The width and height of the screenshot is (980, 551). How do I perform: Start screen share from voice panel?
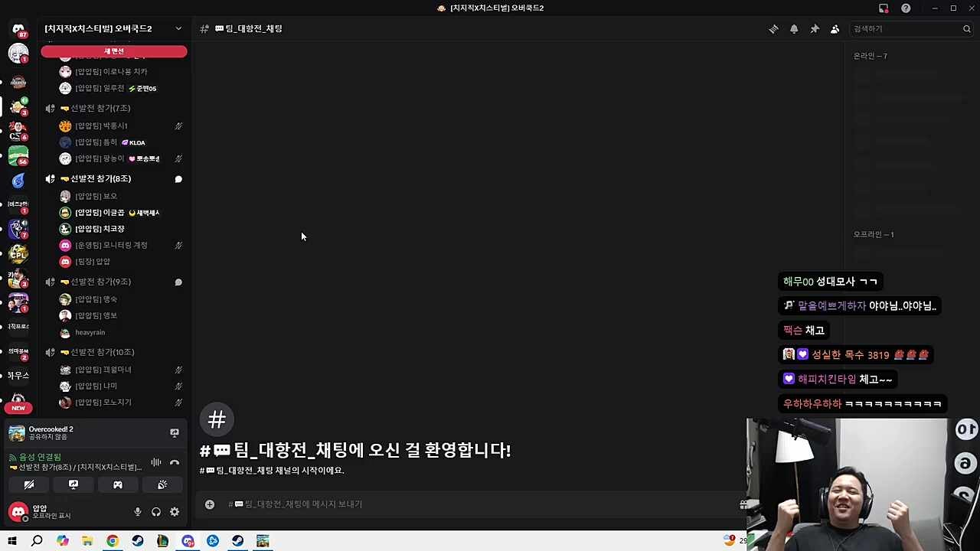click(73, 484)
